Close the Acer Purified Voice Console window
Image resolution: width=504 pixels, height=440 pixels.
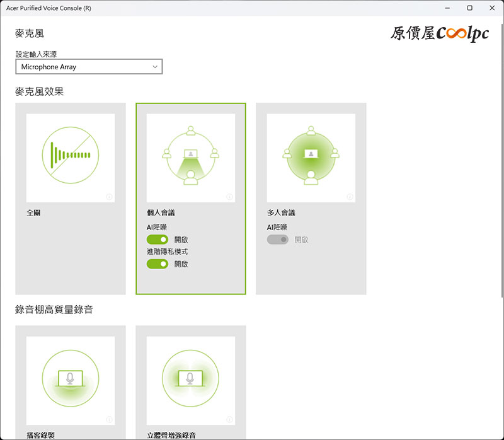[492, 8]
